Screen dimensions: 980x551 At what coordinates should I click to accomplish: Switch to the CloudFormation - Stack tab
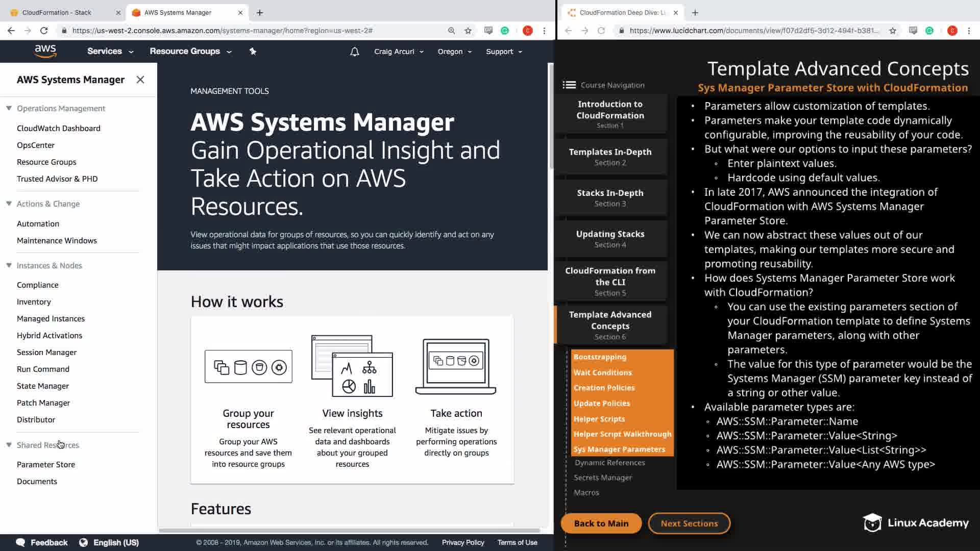tap(57, 12)
